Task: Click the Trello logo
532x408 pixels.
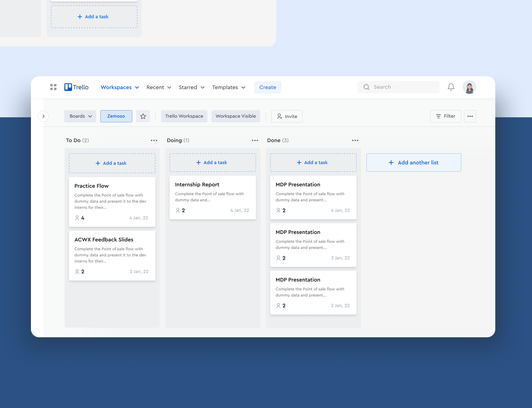Action: click(x=76, y=87)
